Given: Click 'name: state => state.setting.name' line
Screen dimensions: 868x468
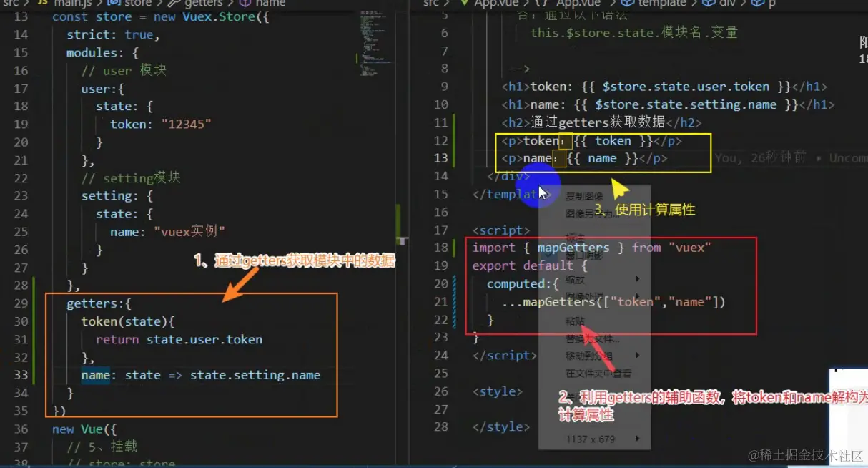Looking at the screenshot, I should click(x=200, y=374).
